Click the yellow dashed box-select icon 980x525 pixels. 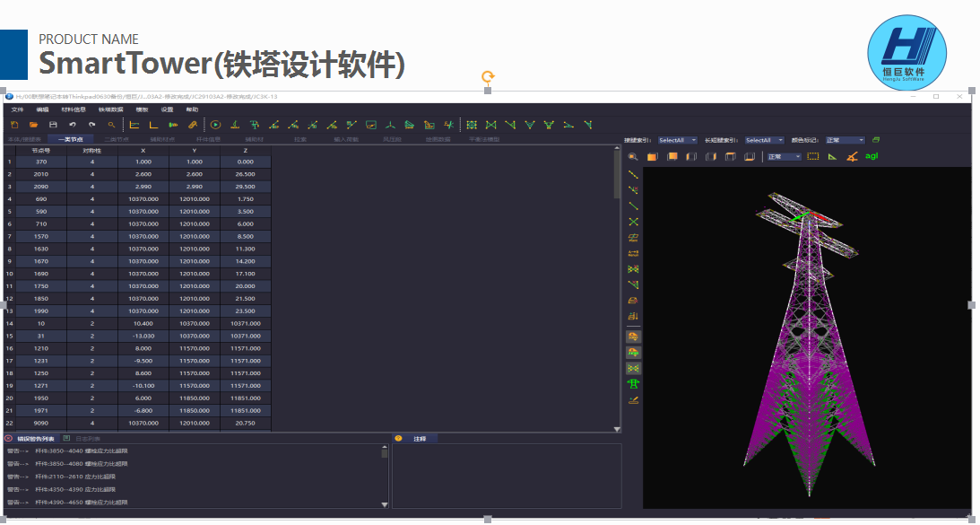813,156
